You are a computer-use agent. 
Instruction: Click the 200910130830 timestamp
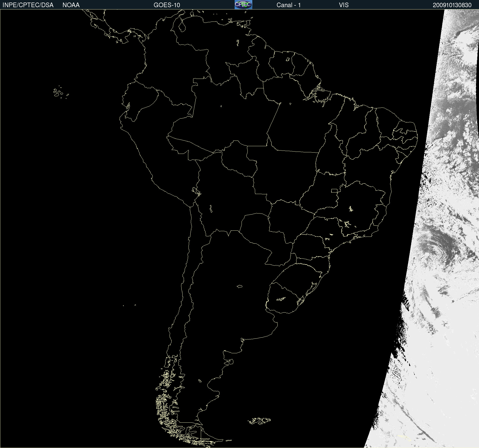(452, 5)
